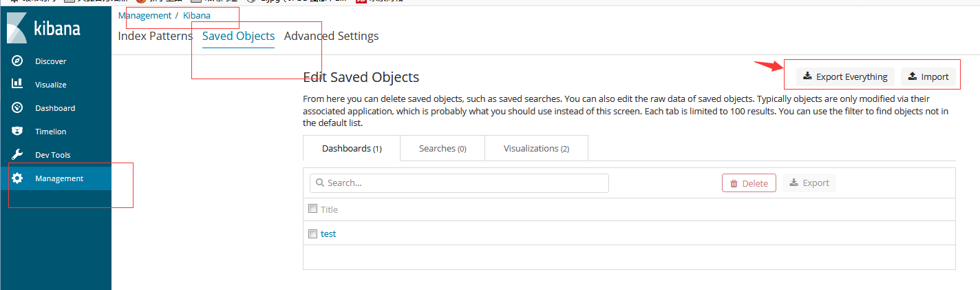Viewport: 980px width, 290px height.
Task: Click Export Everything button
Action: (x=846, y=76)
